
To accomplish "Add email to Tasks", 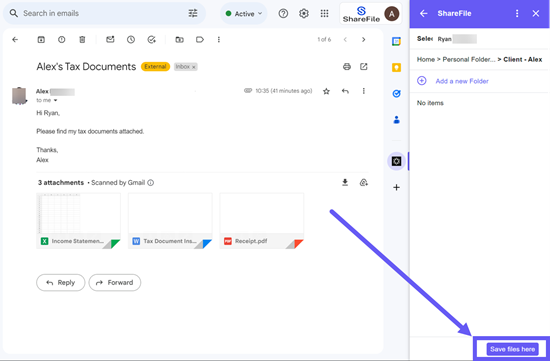I will (x=151, y=40).
